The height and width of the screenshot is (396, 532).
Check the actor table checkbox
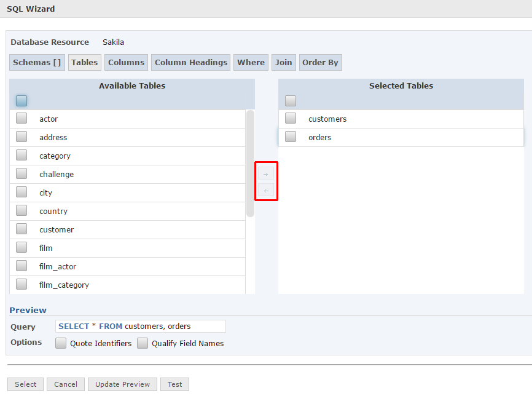click(x=22, y=118)
